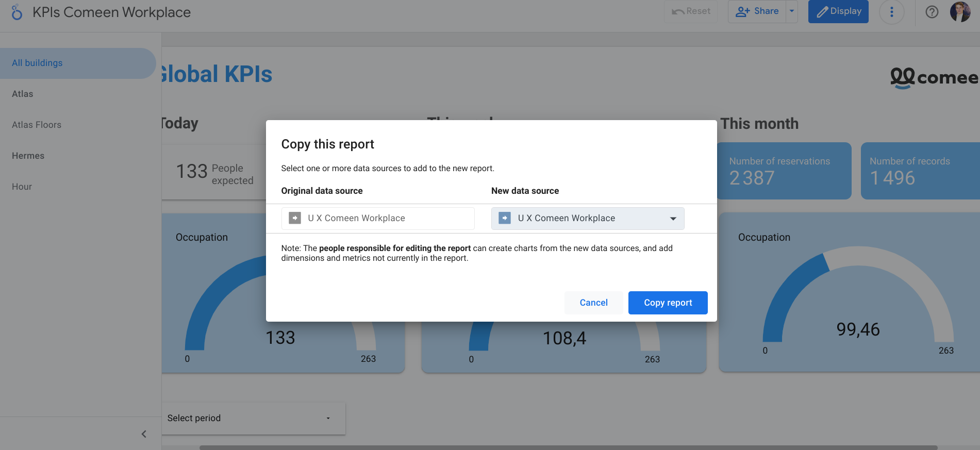Screen dimensions: 980x450
Task: Open the three-dot more options menu
Action: tap(891, 12)
